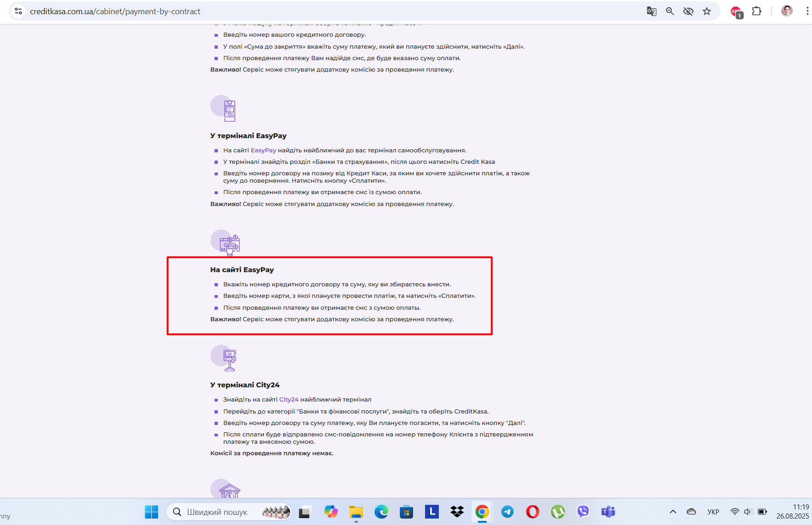Viewport: 812px width, 525px height.
Task: Open Google Translate page icon
Action: (652, 11)
